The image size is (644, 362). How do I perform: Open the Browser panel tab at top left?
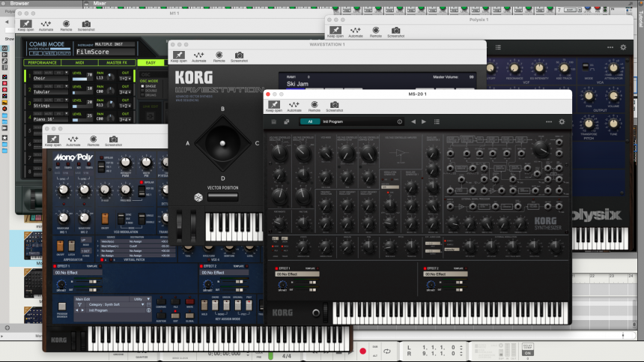pos(19,3)
